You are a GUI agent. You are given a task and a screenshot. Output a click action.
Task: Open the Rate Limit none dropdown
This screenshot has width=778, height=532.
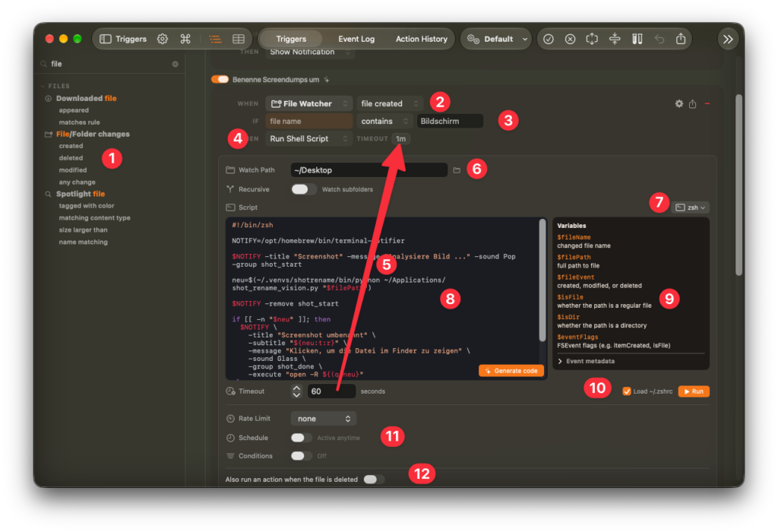pos(324,418)
